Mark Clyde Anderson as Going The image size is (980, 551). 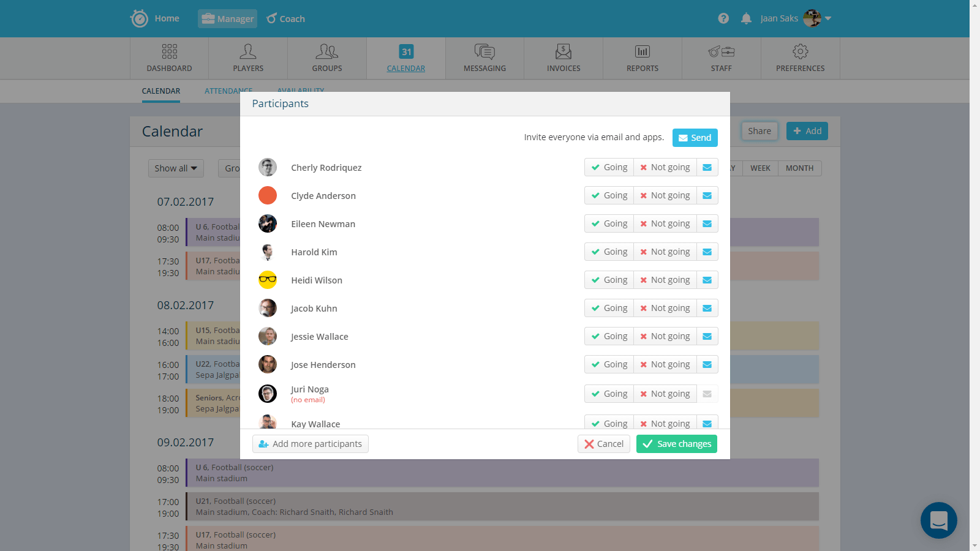tap(609, 195)
